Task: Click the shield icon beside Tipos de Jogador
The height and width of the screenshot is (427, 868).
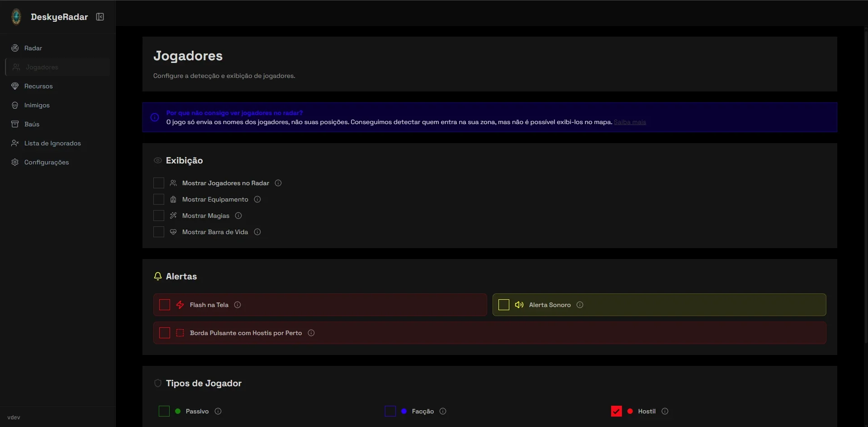Action: (158, 383)
